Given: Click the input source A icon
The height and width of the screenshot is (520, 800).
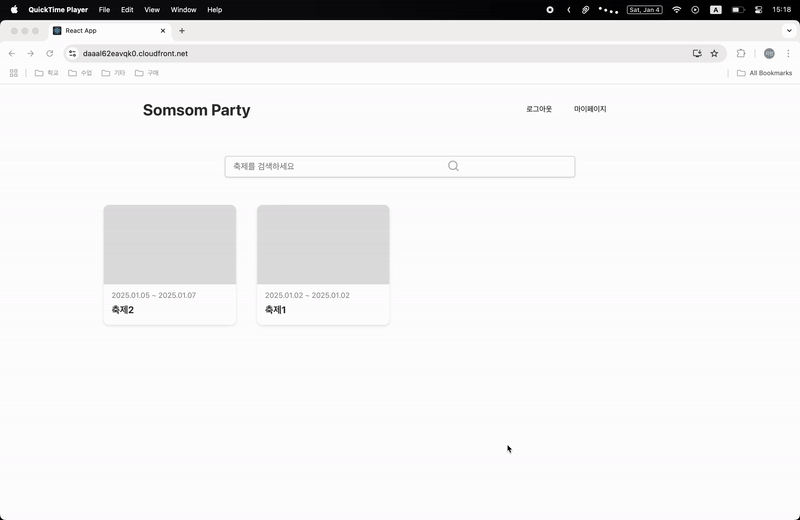Looking at the screenshot, I should pos(716,10).
